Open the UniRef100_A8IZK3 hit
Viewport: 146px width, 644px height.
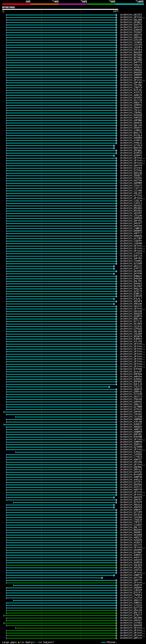pyautogui.click(x=131, y=15)
